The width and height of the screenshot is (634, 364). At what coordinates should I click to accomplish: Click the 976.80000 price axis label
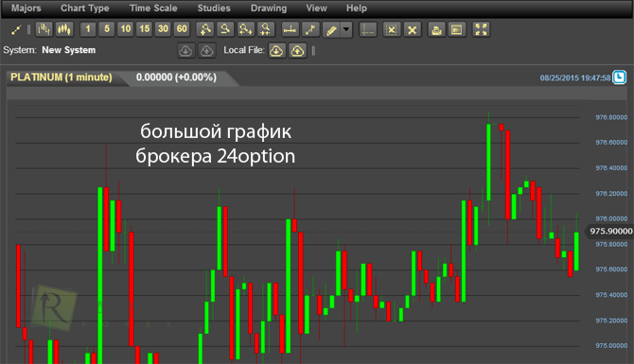(x=611, y=117)
